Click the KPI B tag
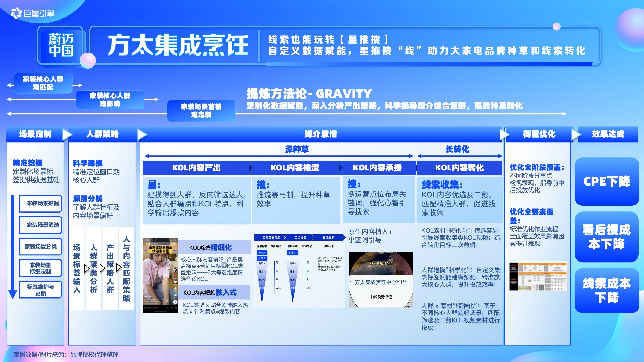 262,258
